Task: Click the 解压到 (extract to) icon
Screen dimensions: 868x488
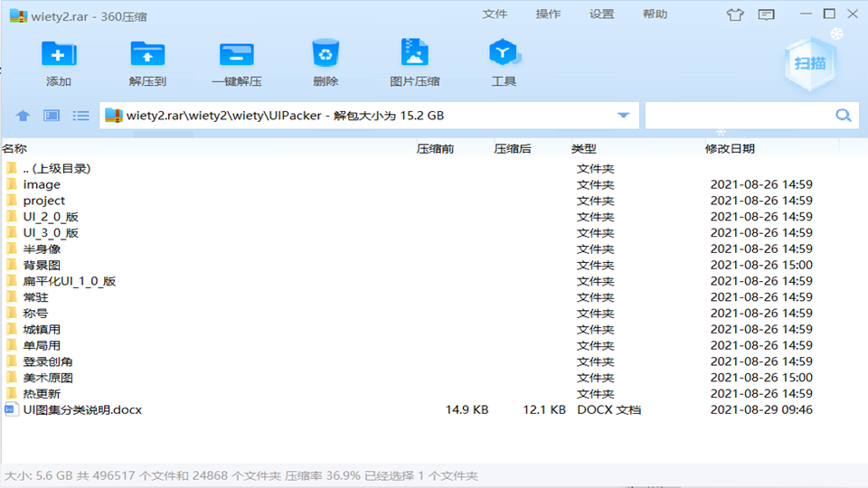Action: pos(147,55)
